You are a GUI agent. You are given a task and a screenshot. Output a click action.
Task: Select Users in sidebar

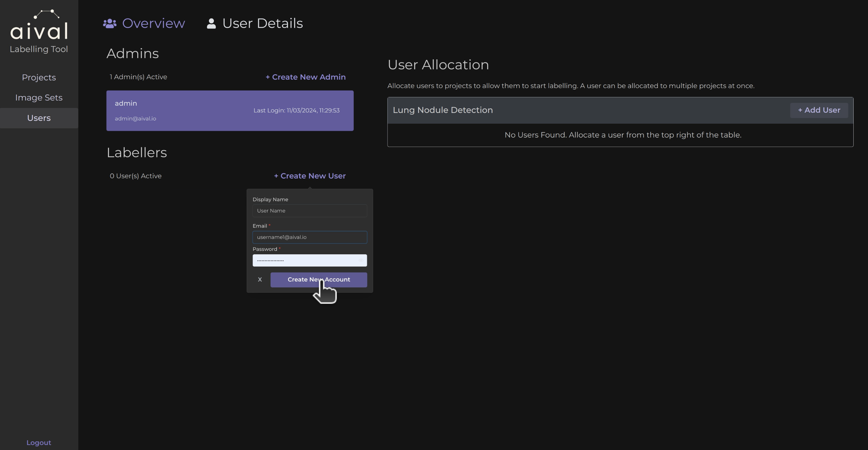[x=39, y=118]
